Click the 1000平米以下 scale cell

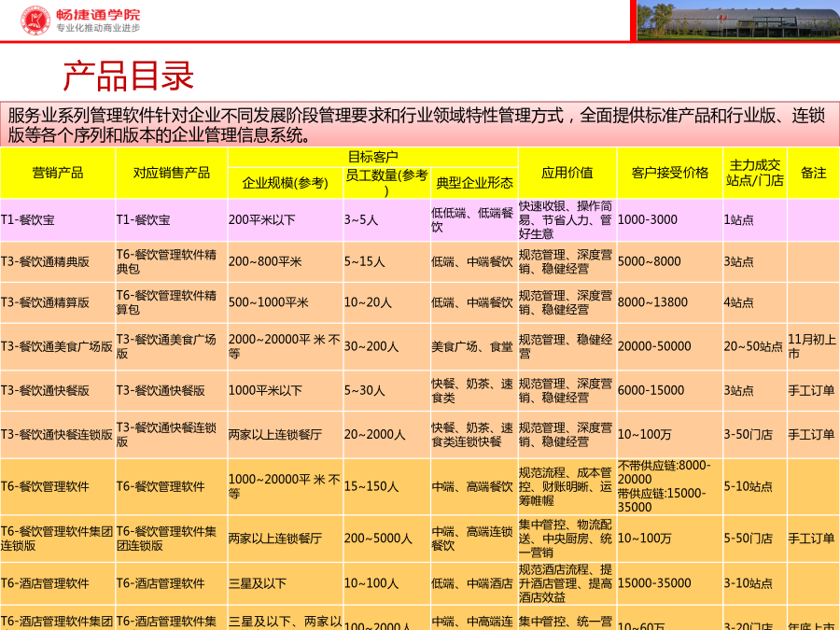[285, 390]
